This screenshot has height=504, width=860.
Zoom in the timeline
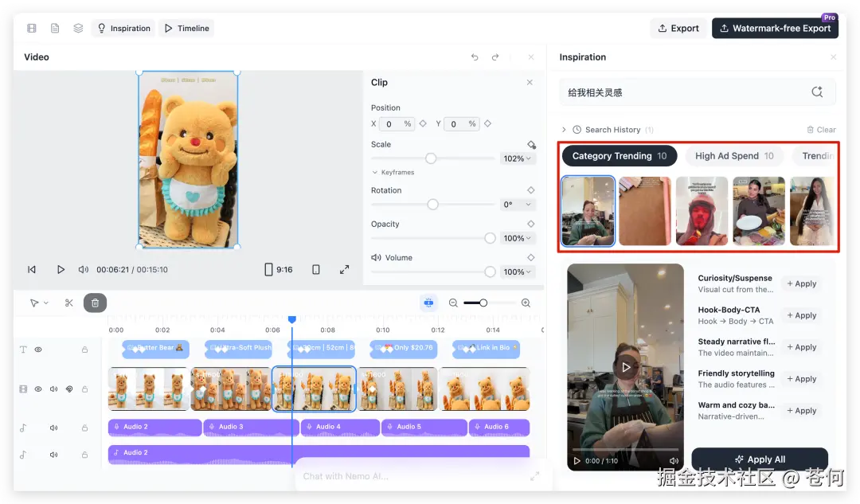pos(526,303)
